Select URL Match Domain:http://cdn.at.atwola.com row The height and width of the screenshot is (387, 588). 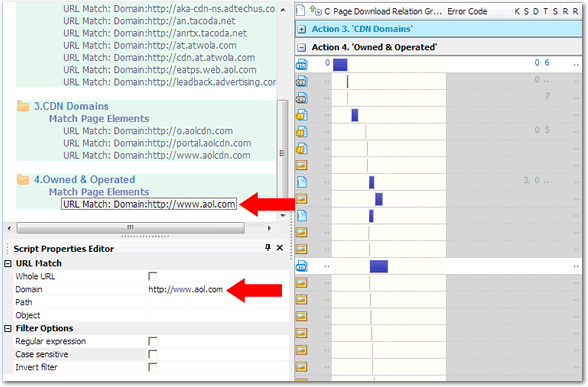(x=159, y=57)
